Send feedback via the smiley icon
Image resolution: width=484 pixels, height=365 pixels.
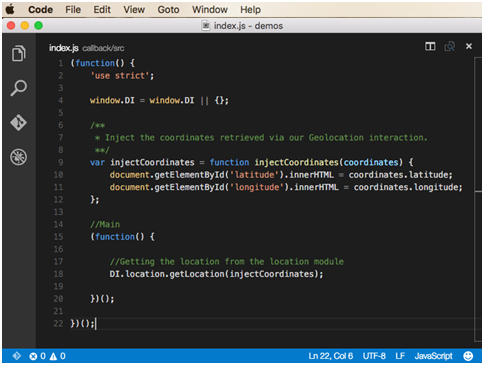coord(468,356)
